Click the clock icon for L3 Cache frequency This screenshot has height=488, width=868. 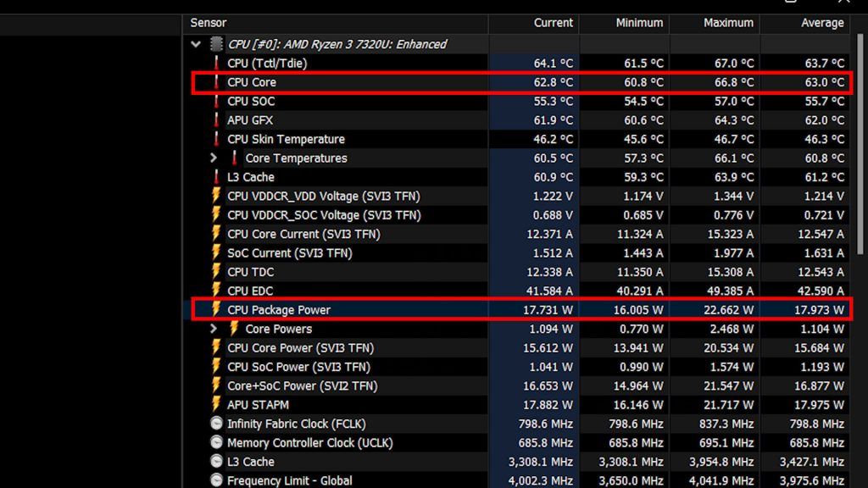coord(216,461)
